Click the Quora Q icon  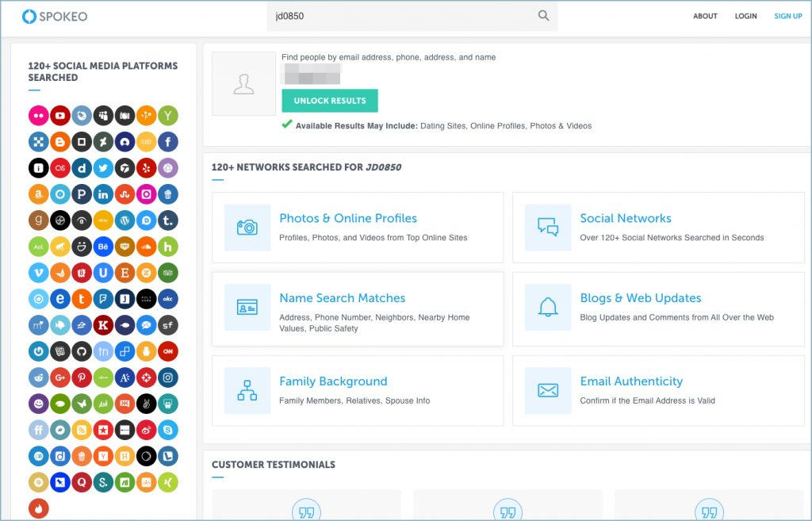click(x=82, y=482)
